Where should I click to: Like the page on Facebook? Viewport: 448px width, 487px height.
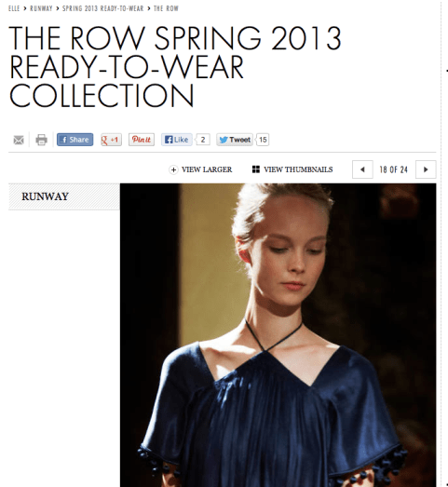point(176,140)
